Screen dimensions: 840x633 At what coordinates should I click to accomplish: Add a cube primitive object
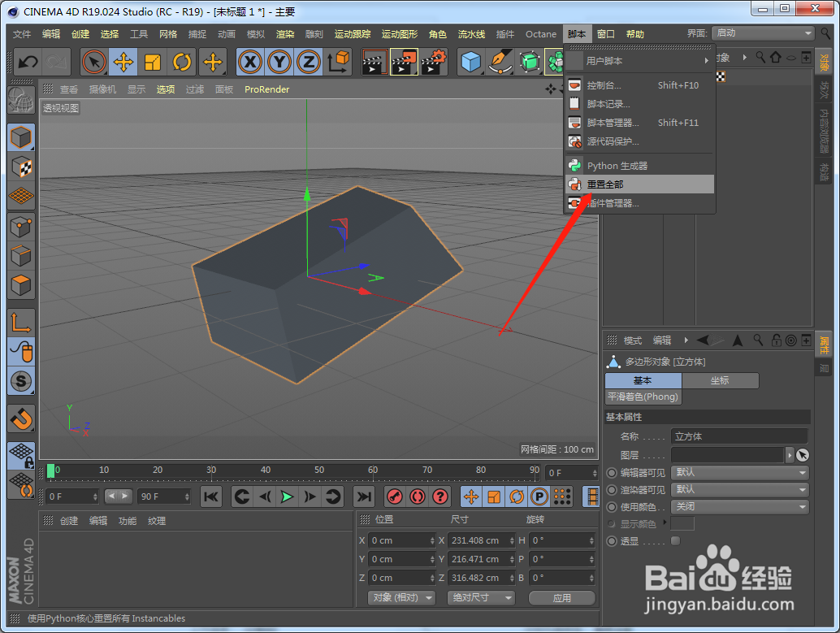pos(471,63)
